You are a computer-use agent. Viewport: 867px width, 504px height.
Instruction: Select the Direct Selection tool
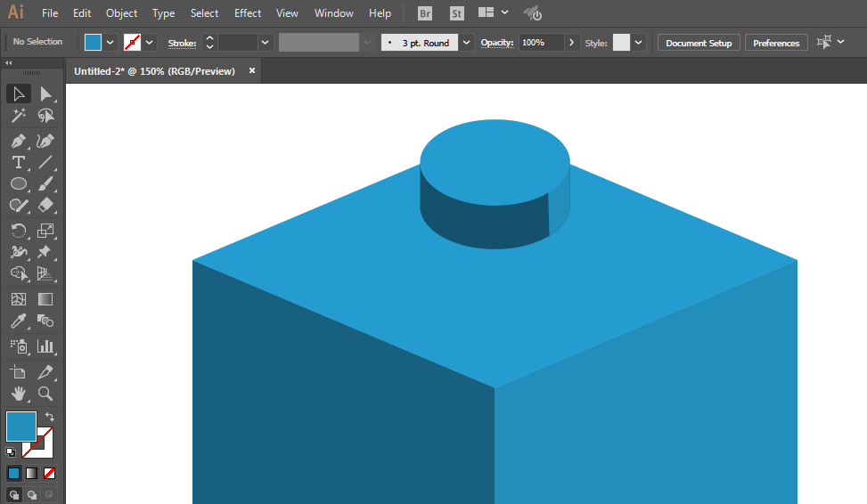[45, 94]
